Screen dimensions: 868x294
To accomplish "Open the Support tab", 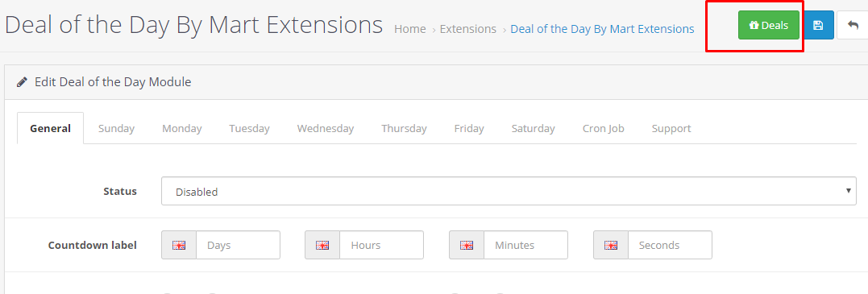I will [671, 128].
